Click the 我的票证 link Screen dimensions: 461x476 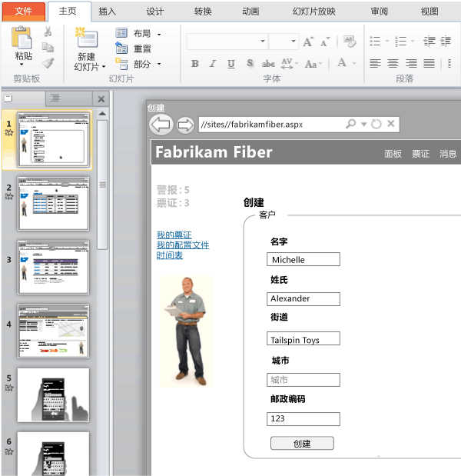(x=174, y=235)
